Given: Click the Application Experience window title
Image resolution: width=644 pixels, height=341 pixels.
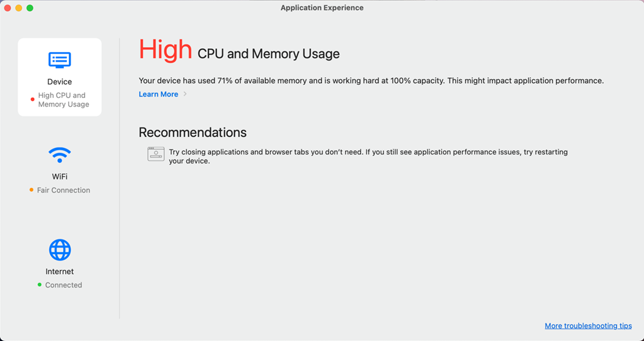Looking at the screenshot, I should point(322,8).
